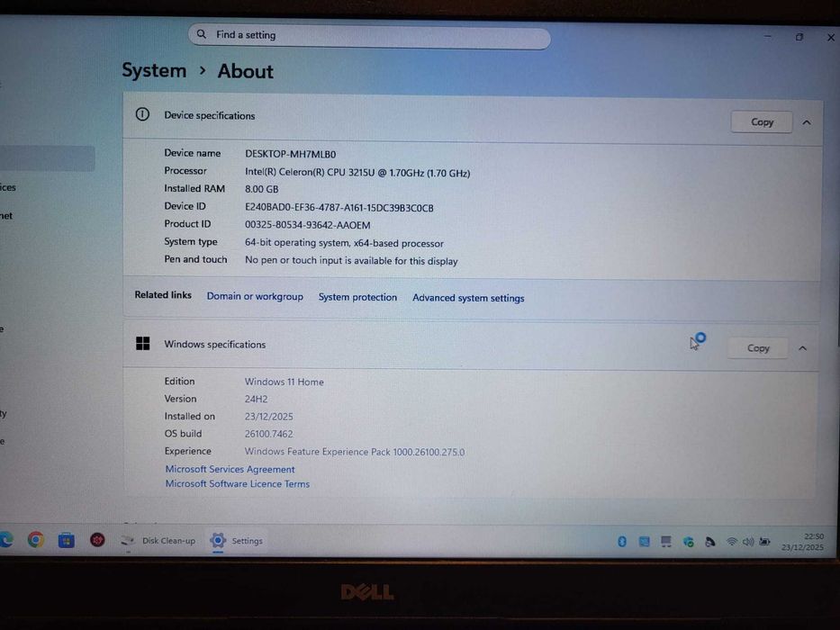Click the version value 24H2
Image resolution: width=840 pixels, height=630 pixels.
256,399
